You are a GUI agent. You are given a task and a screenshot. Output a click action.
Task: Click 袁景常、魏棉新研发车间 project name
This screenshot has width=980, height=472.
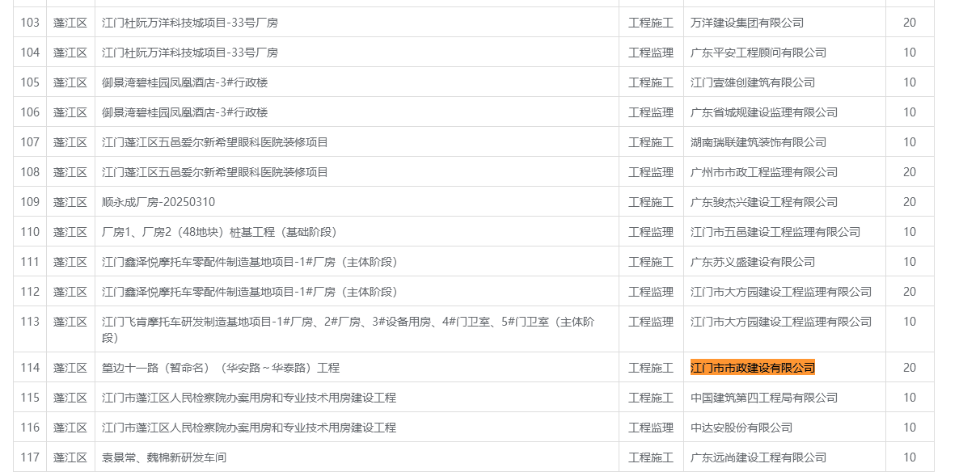point(164,457)
